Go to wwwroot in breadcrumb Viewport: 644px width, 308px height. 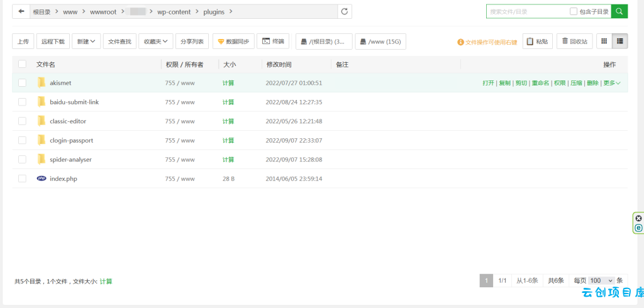(104, 12)
